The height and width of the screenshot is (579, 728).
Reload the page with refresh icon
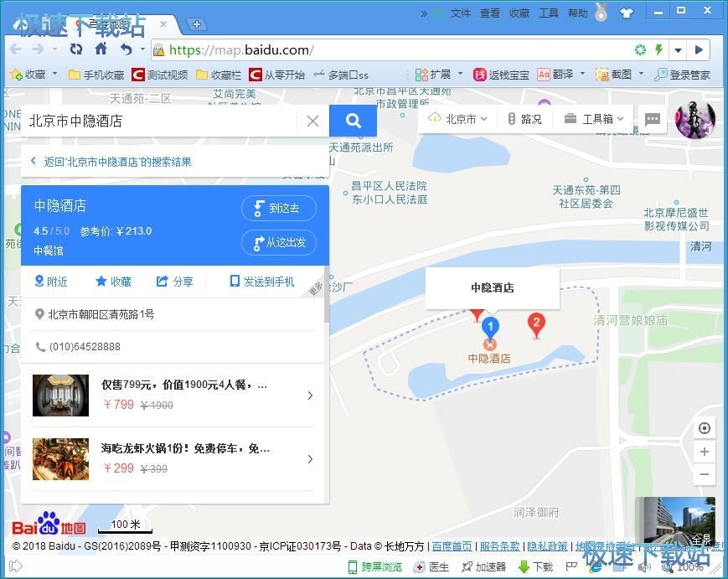[76, 49]
